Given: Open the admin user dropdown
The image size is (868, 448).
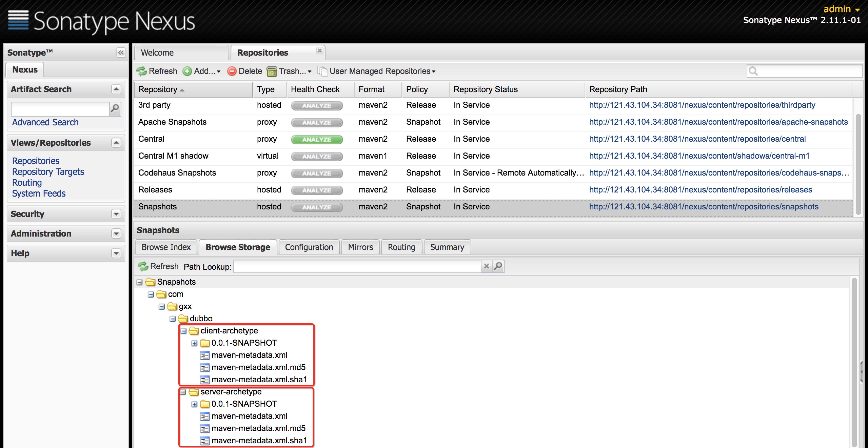Looking at the screenshot, I should click(x=841, y=9).
